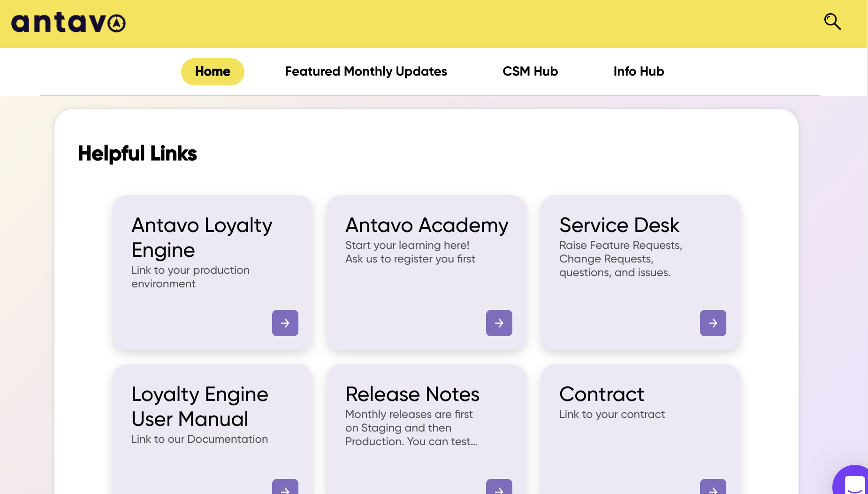
Task: Click 'Link to your contract' text
Action: (612, 414)
